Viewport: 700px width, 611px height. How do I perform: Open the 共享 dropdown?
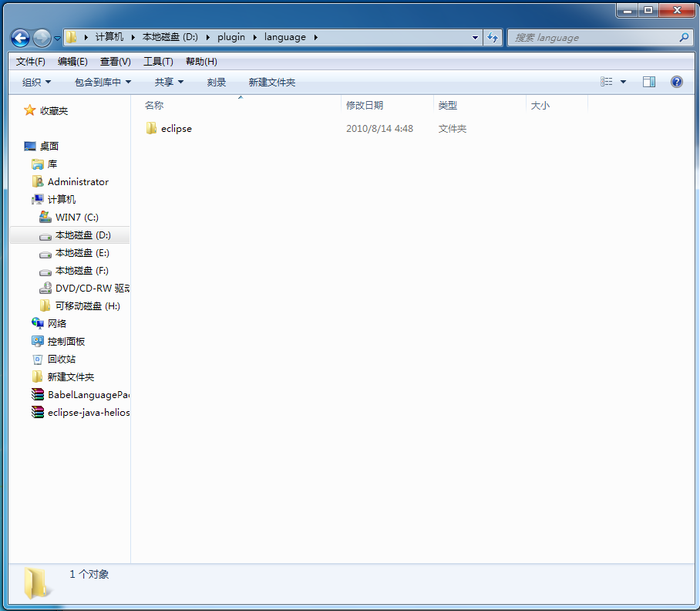point(169,83)
